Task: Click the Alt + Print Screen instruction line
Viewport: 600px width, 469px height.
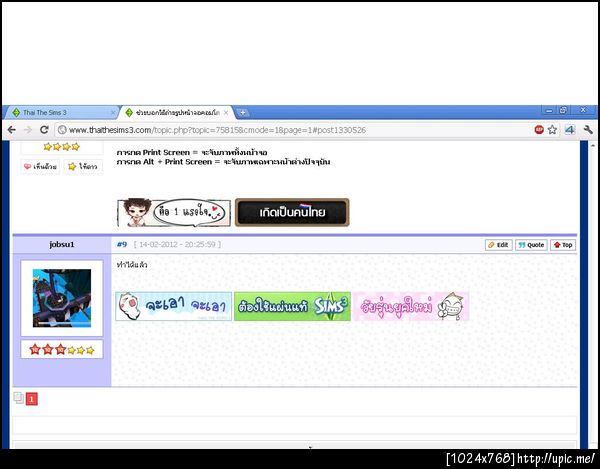Action: 223,162
